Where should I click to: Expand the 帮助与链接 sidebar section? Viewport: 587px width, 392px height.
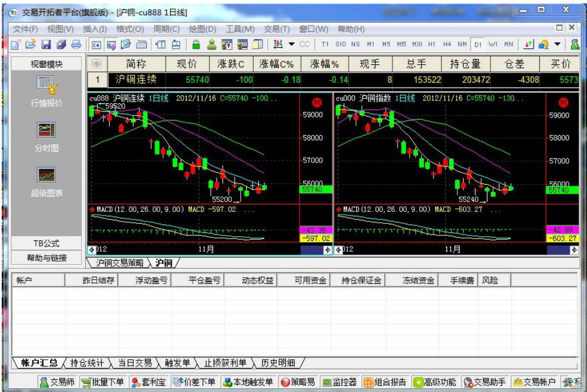[47, 258]
